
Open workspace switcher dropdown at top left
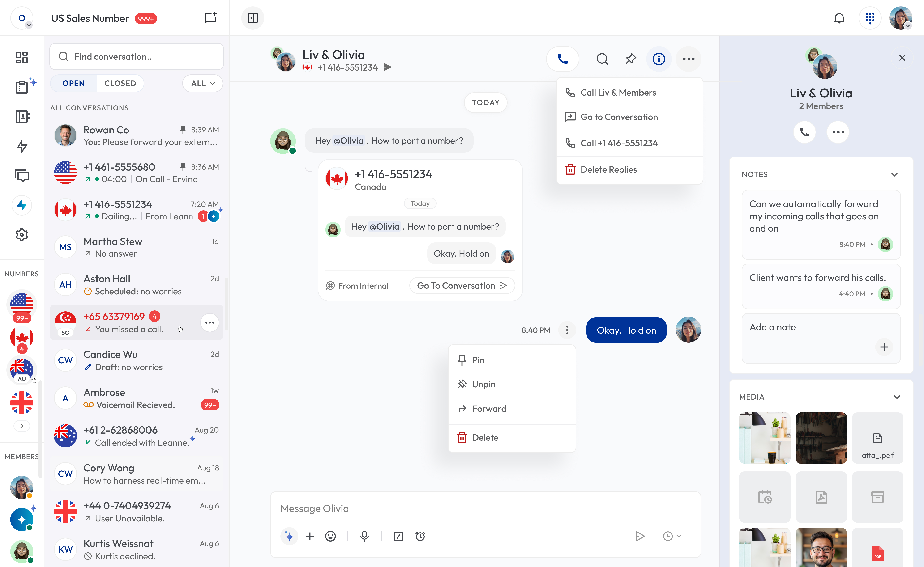click(22, 18)
